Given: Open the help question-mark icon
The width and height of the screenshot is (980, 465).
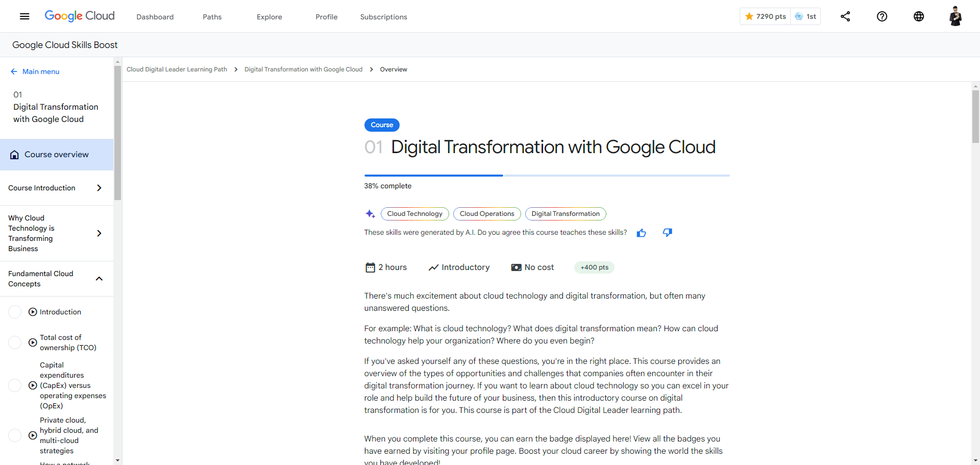Looking at the screenshot, I should [x=882, y=16].
